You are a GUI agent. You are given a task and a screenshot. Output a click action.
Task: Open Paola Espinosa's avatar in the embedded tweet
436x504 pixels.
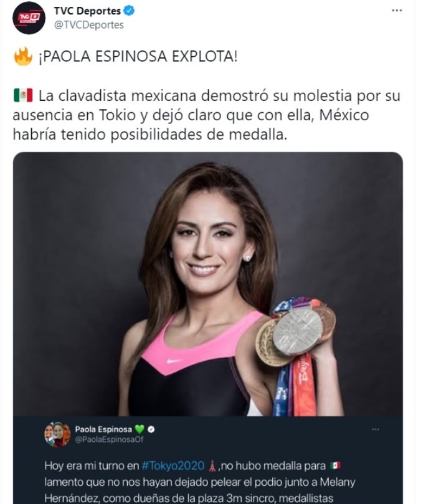click(57, 434)
